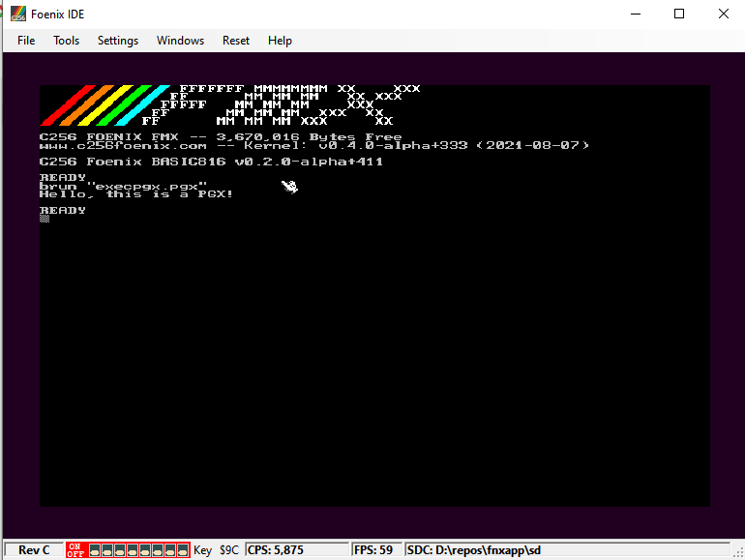Click the Rev C board revision button
The image size is (745, 560).
click(x=34, y=550)
